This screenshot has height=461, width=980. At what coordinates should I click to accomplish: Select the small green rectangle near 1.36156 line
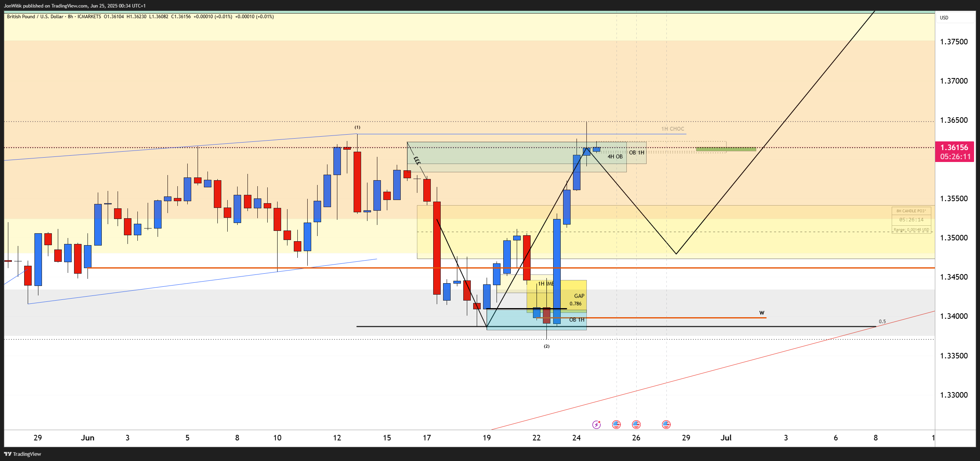(726, 149)
